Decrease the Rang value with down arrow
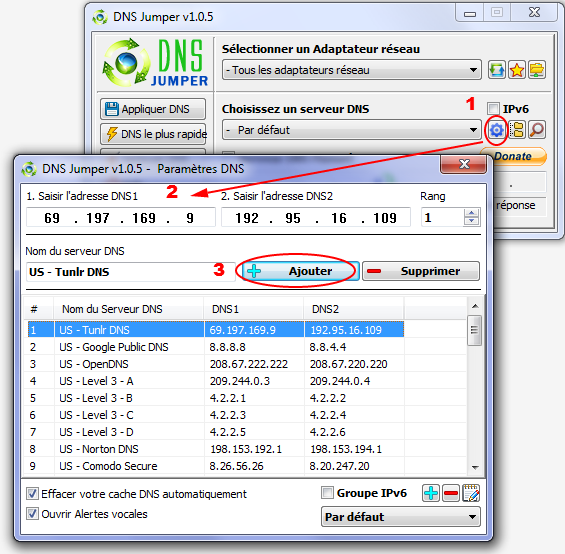The image size is (565, 554). (x=471, y=221)
